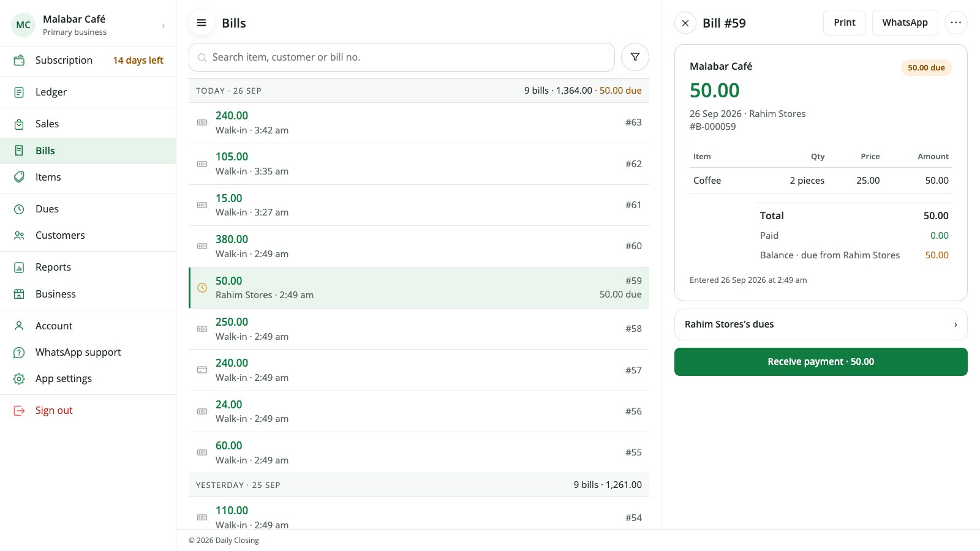The image size is (980, 551).
Task: Close the Bill #59 panel
Action: (x=685, y=23)
